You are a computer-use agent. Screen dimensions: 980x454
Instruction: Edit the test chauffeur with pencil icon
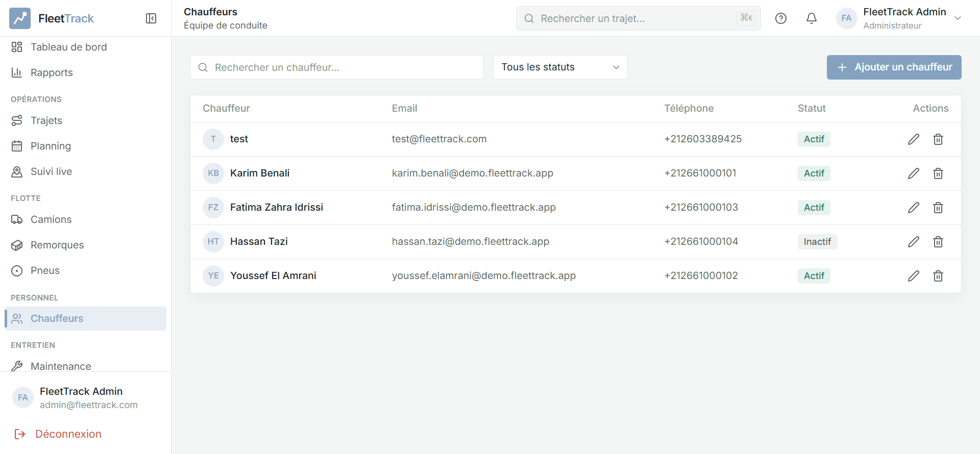pos(914,139)
